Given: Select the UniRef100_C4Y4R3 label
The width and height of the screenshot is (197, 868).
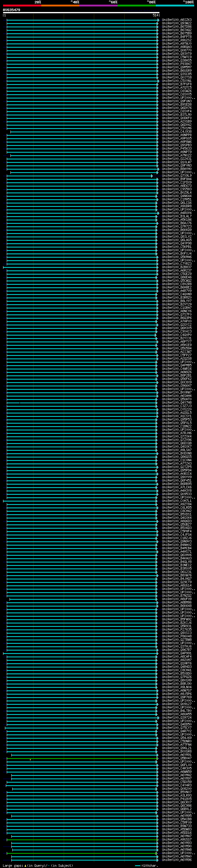Looking at the screenshot, I should pos(177,785).
